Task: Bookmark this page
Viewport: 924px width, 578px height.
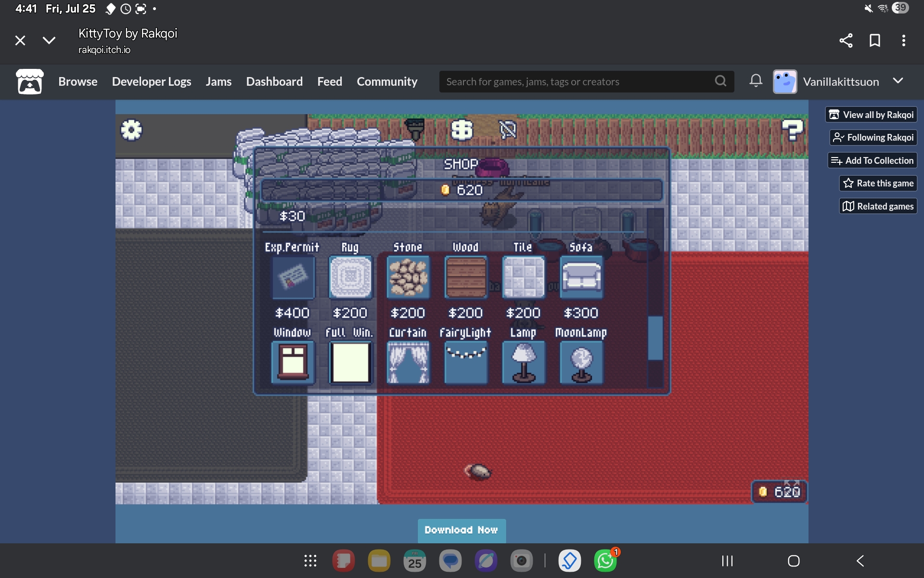Action: pos(875,40)
